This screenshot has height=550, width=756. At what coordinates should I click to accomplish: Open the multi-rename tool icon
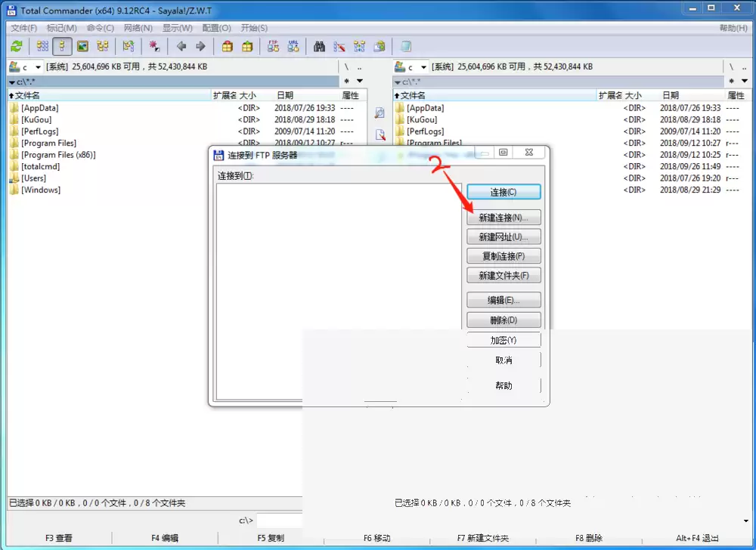(339, 46)
